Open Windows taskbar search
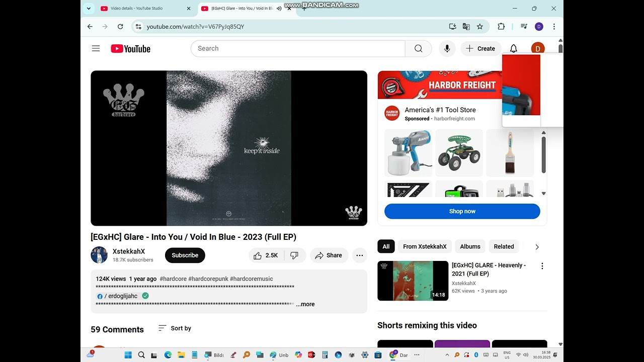644x362 pixels. 141,355
